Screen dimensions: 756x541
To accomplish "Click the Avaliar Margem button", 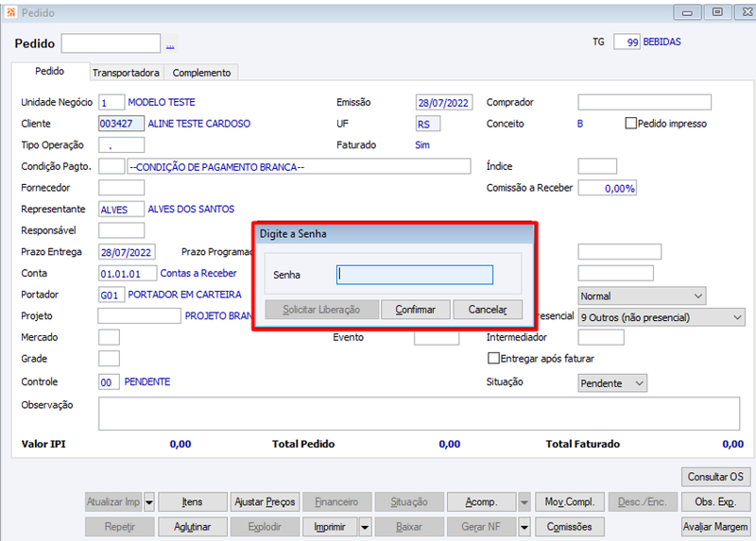I will pyautogui.click(x=715, y=527).
